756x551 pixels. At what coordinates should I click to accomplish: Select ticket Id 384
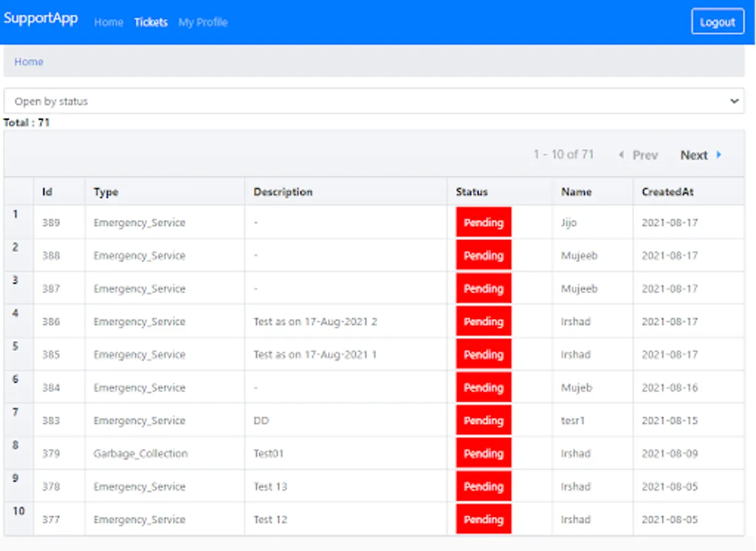coord(51,388)
